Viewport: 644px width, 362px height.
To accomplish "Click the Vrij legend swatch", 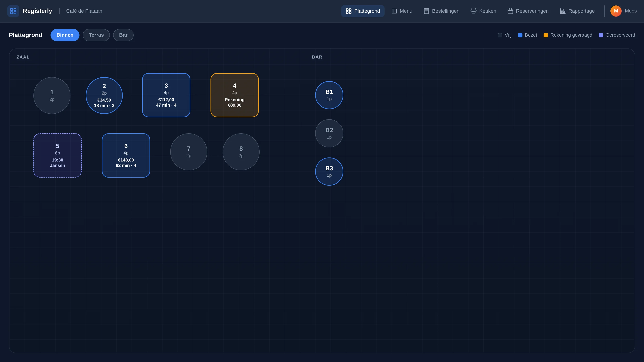I will click(500, 35).
